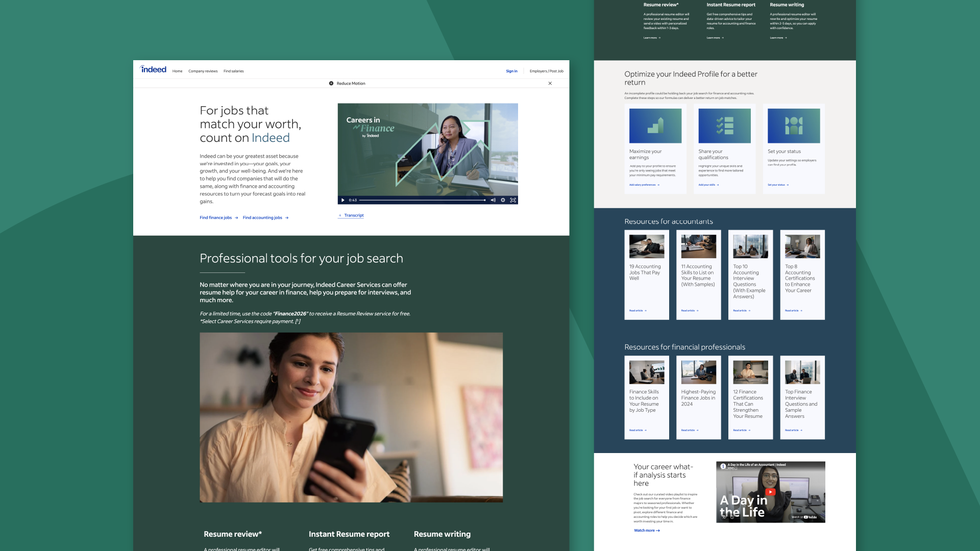
Task: Read article for 11 Accounting Skills to List
Action: click(x=690, y=310)
